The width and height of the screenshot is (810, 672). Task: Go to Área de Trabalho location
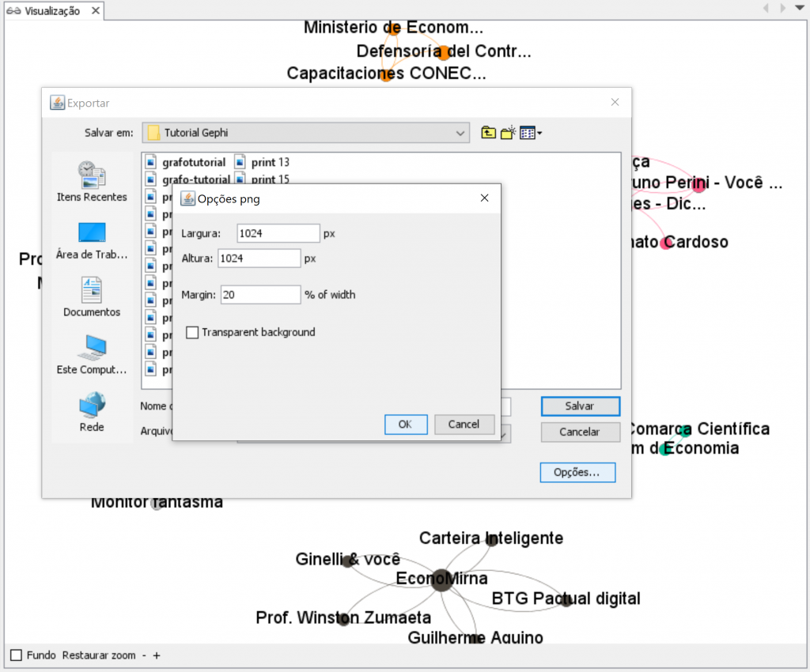point(92,240)
